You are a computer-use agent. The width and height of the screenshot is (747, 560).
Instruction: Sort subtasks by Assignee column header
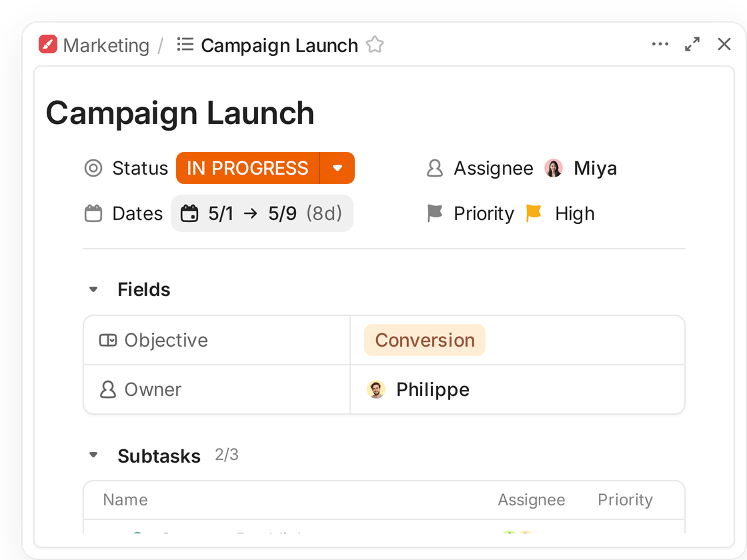pos(531,499)
